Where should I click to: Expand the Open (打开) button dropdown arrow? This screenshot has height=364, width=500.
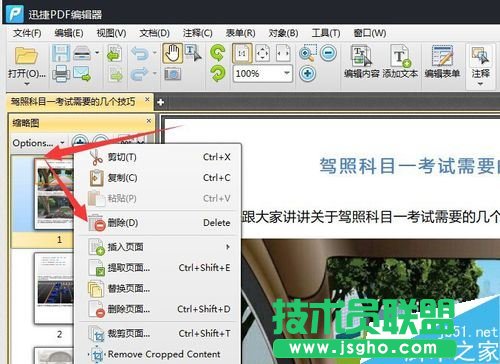click(x=27, y=84)
